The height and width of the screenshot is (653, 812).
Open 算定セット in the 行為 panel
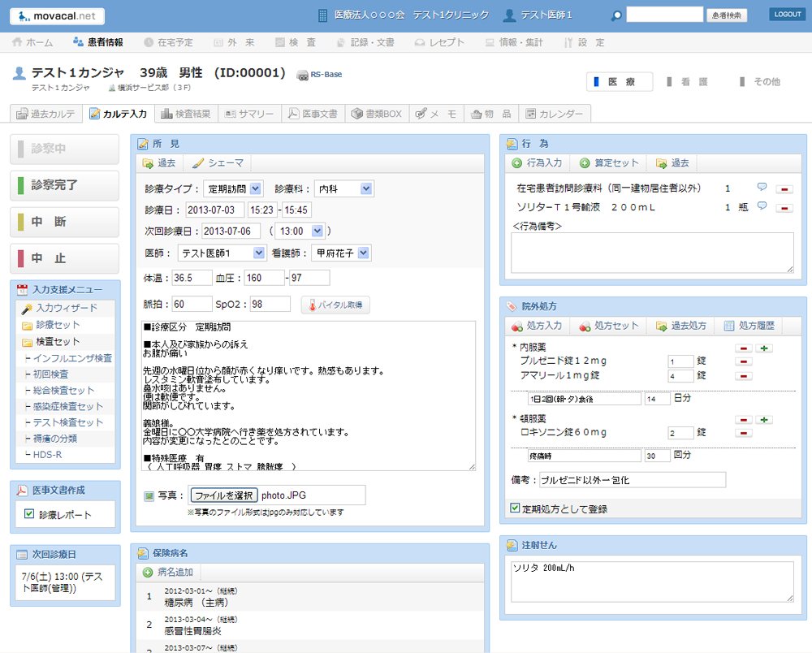608,163
